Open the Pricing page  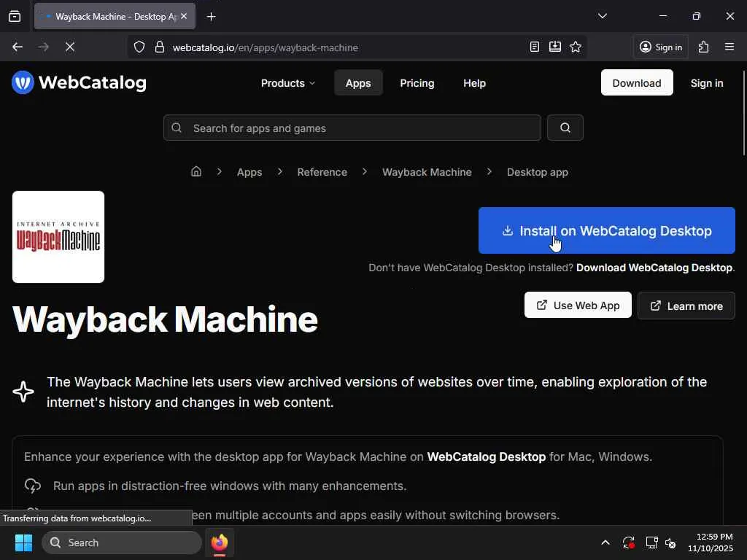pyautogui.click(x=417, y=83)
